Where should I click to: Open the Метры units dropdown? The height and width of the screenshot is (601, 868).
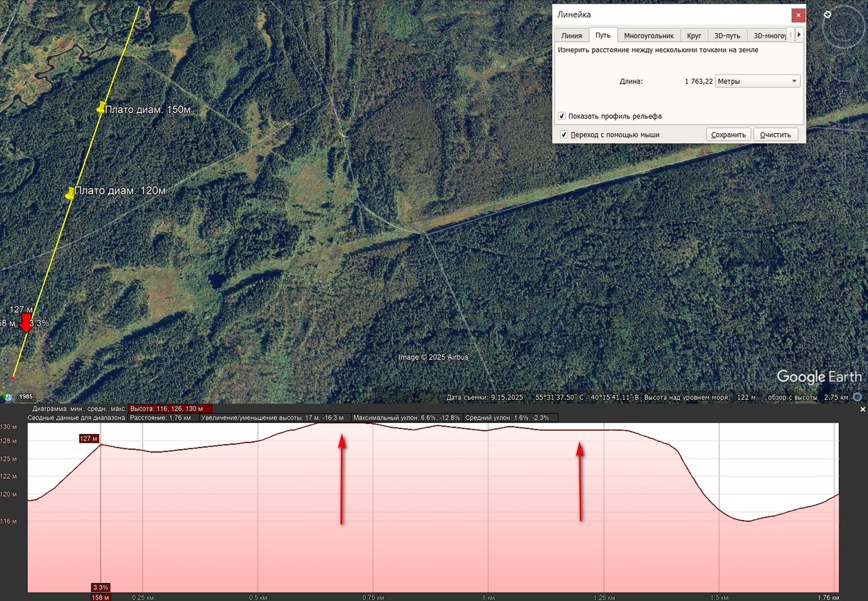[757, 82]
